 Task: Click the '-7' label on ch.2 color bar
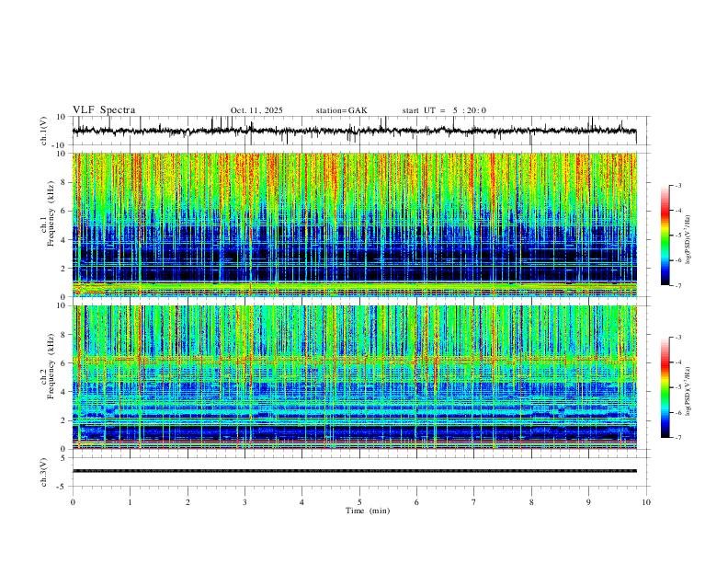click(677, 438)
